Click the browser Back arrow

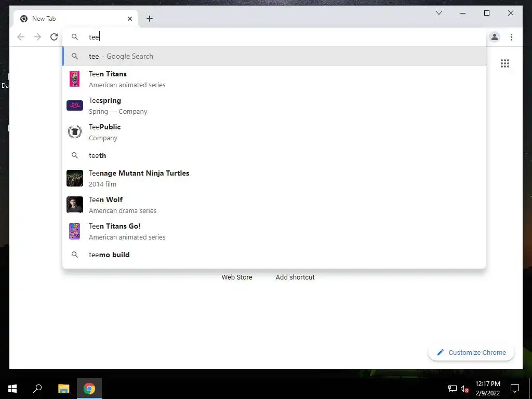tap(21, 37)
